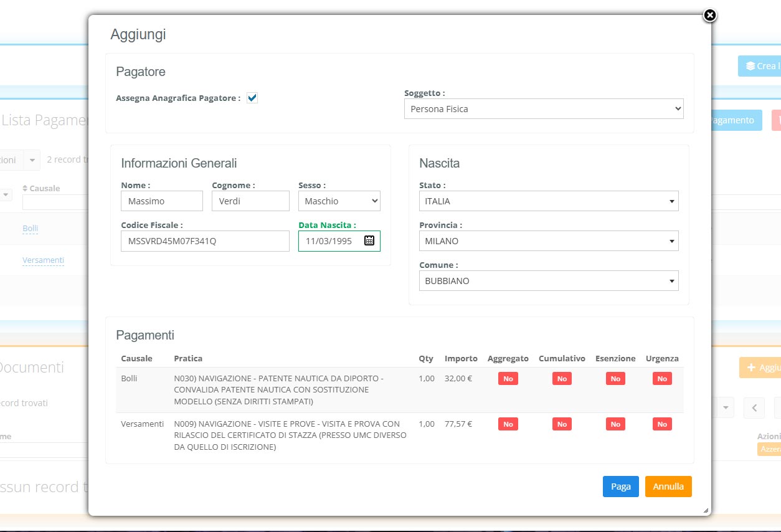Toggle Cumulativo badge for Versamenti row

click(x=561, y=424)
